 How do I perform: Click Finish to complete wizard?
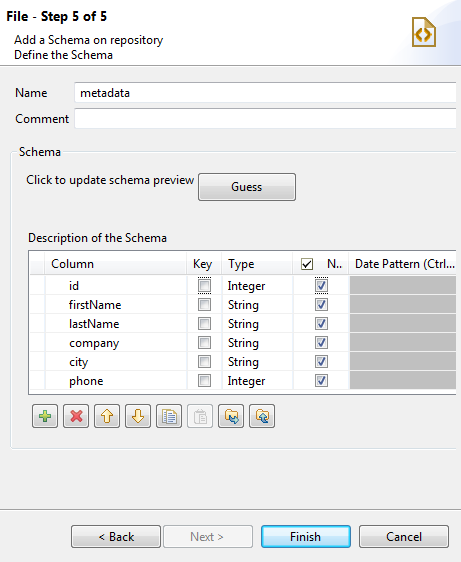[x=306, y=537]
